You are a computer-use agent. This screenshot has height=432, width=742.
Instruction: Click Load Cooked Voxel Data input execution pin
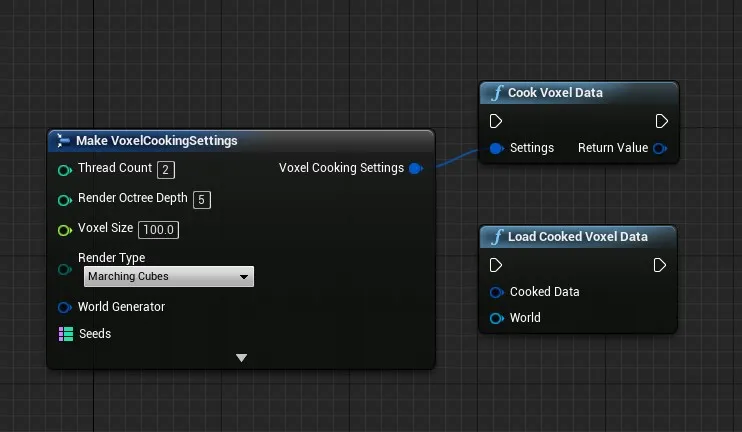pyautogui.click(x=496, y=265)
